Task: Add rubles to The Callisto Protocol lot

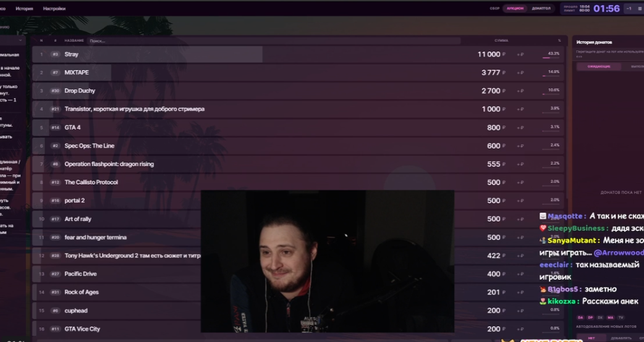Action: [520, 183]
